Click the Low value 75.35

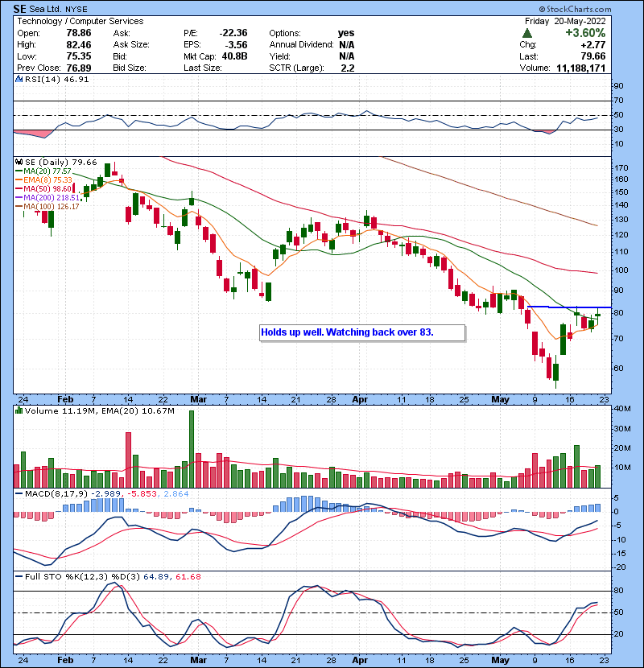78,56
